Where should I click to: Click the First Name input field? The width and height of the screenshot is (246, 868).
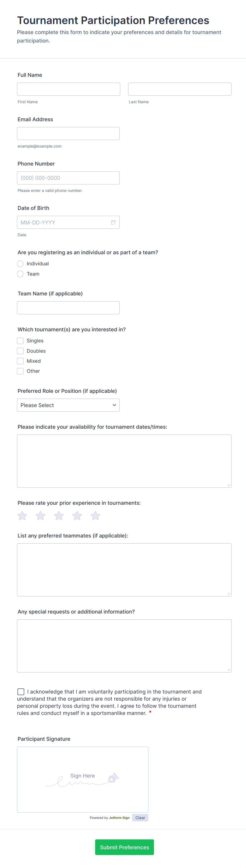pyautogui.click(x=69, y=89)
